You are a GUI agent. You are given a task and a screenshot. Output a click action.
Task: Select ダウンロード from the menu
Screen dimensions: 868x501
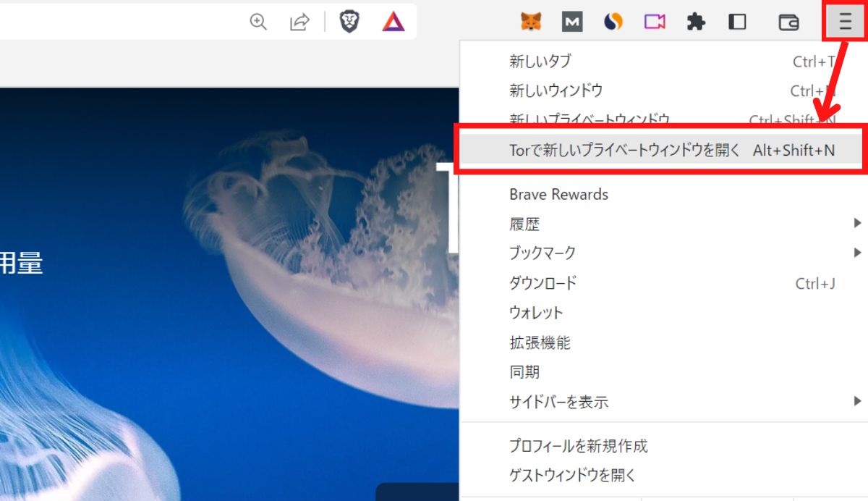(x=542, y=283)
